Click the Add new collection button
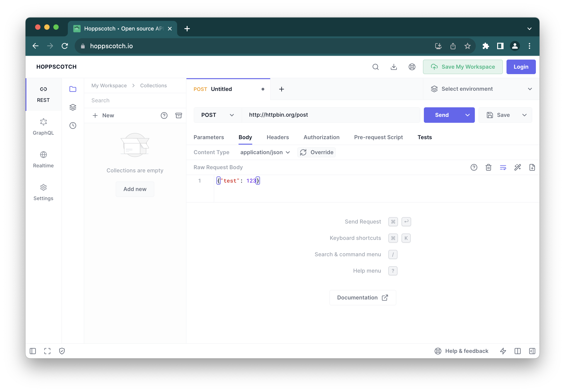The height and width of the screenshot is (392, 565). click(x=135, y=189)
